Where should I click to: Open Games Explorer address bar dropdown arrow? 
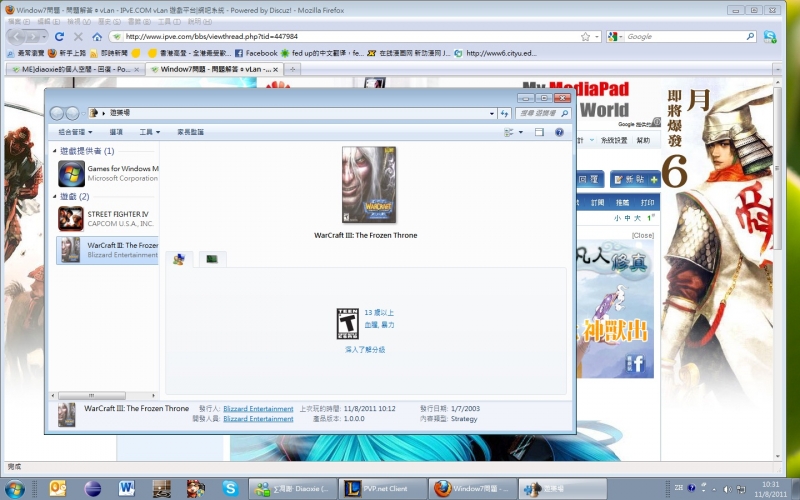point(492,113)
